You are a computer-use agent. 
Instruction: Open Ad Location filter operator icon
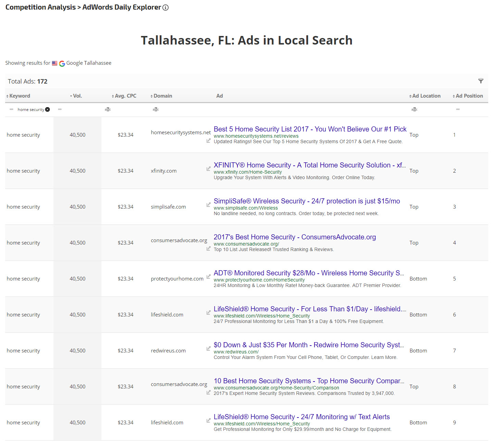coord(414,110)
